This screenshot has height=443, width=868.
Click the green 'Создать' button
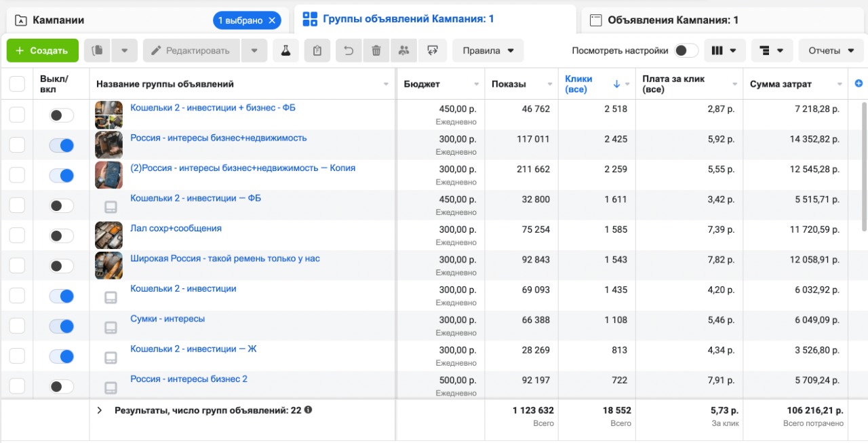click(x=42, y=50)
